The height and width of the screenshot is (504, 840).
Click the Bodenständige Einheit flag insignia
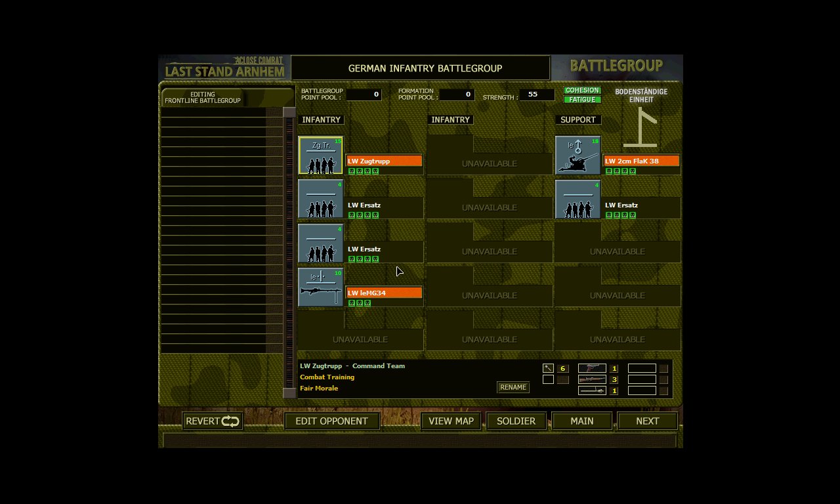[640, 127]
